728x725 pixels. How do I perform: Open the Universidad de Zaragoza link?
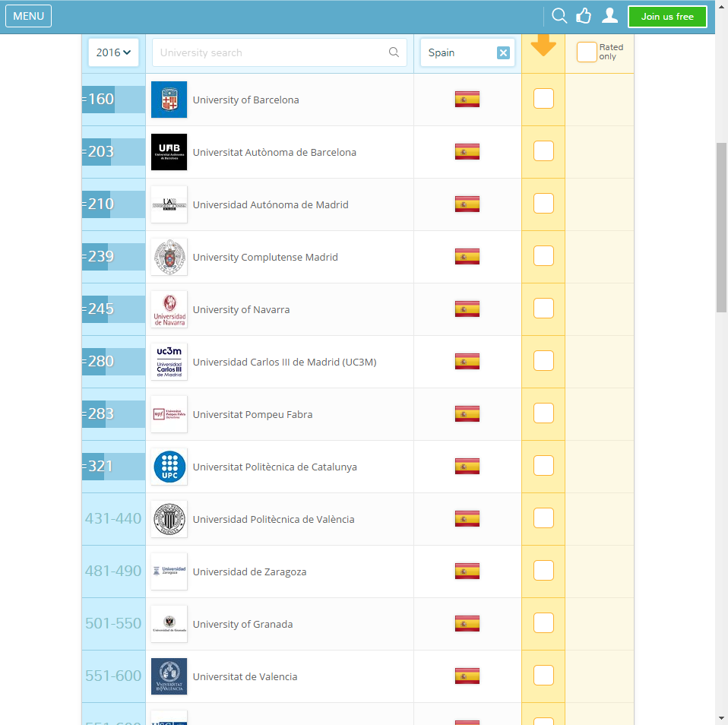(249, 572)
